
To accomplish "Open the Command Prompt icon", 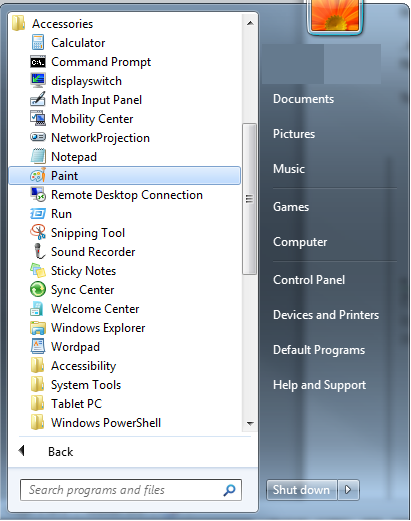I will (38, 62).
